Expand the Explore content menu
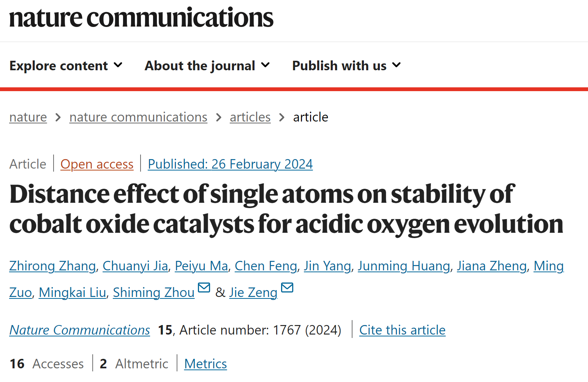The image size is (588, 382). point(66,66)
